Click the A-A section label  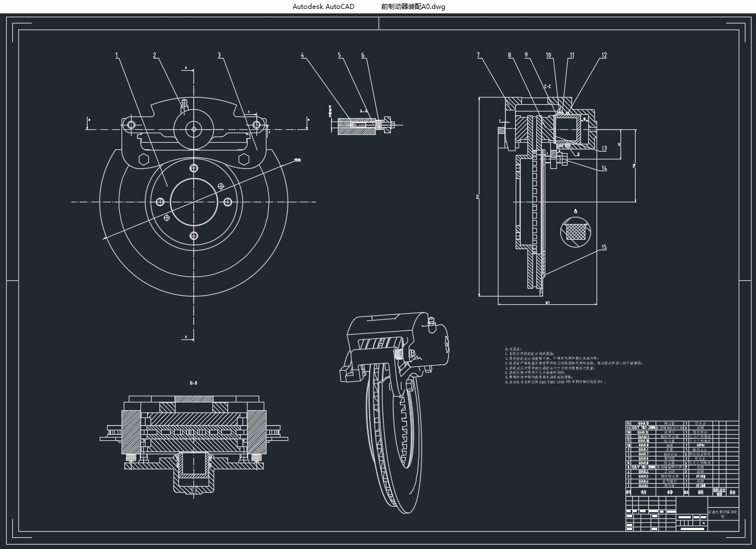coord(364,111)
